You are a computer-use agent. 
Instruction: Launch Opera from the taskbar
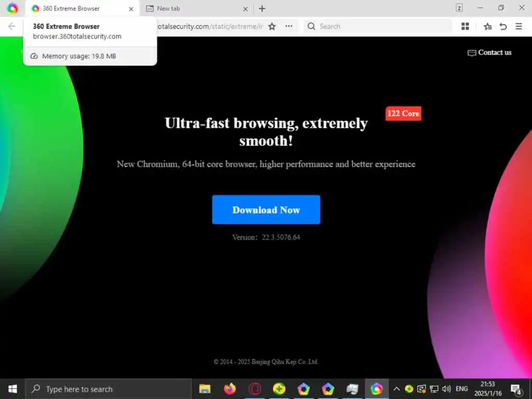tap(255, 389)
